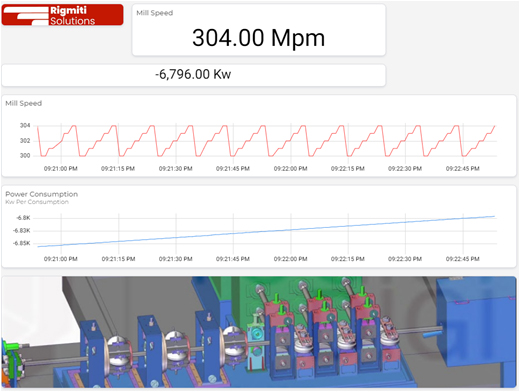
Task: Click the -6.85K axis label on power chart
Action: [22, 243]
